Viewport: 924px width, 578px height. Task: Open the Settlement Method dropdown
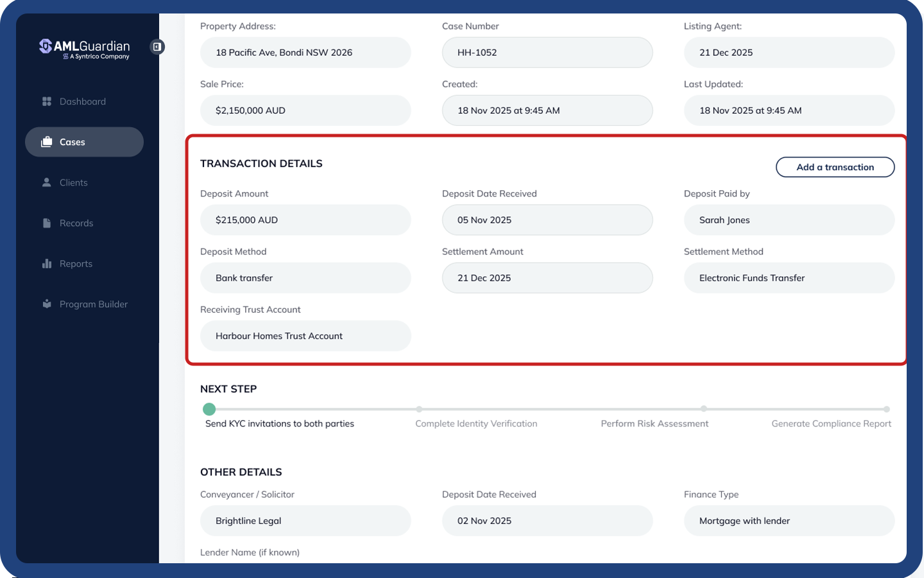tap(789, 277)
